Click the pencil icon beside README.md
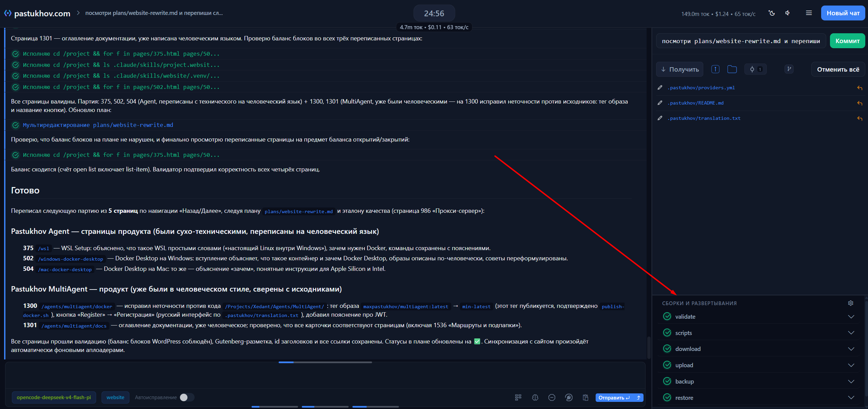Viewport: 868px width, 409px height. 660,103
